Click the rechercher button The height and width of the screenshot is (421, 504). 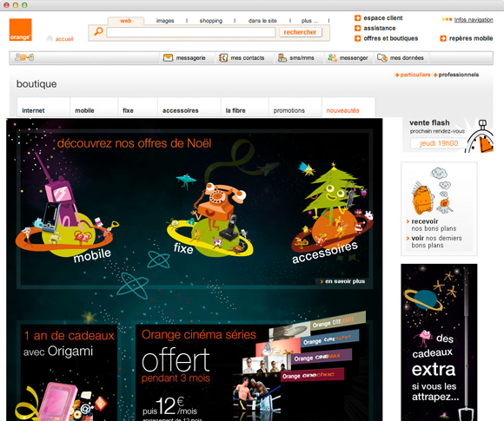point(300,32)
